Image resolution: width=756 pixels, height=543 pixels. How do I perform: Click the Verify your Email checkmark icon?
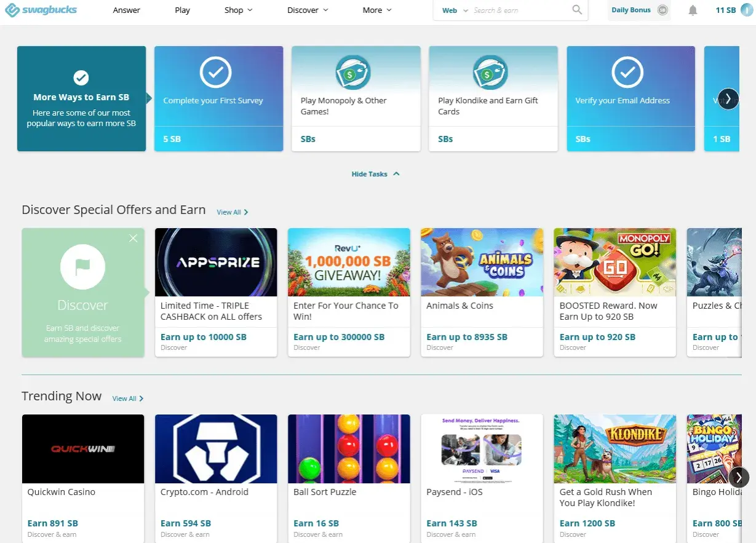tap(627, 73)
